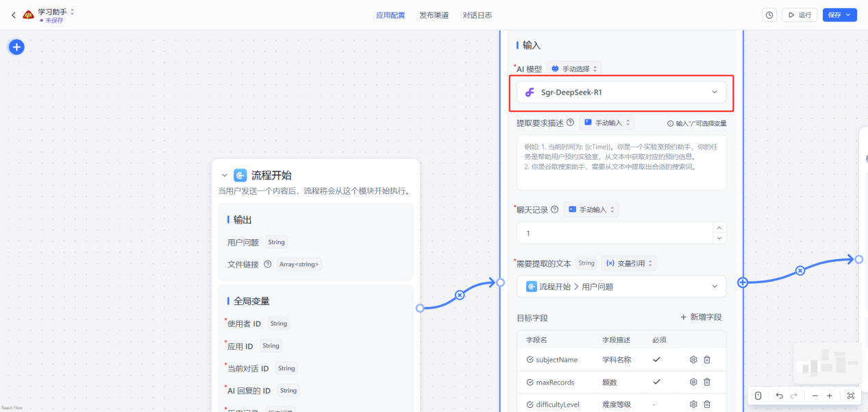Click the 运行 button
This screenshot has height=412, width=868.
[799, 15]
